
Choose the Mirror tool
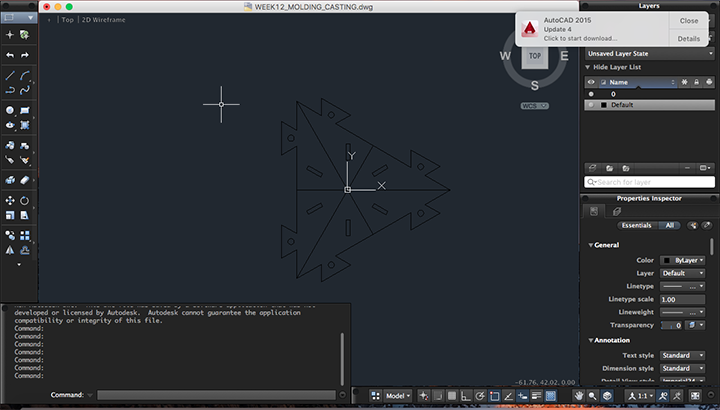[10, 250]
